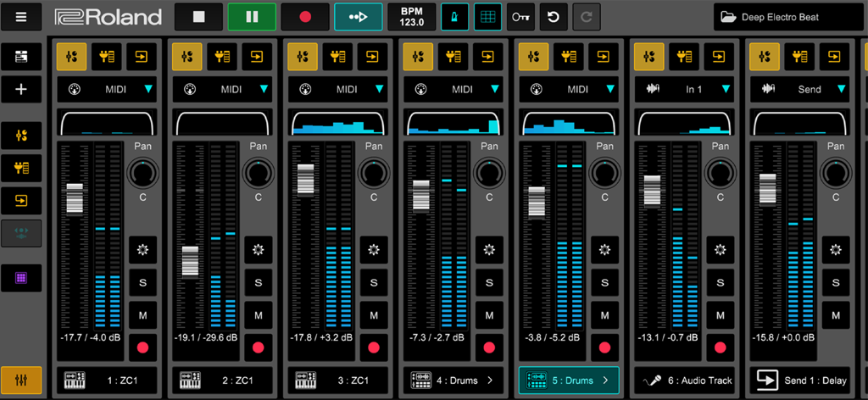Open gear settings on track 4 Drums
The height and width of the screenshot is (400, 868).
click(x=489, y=250)
